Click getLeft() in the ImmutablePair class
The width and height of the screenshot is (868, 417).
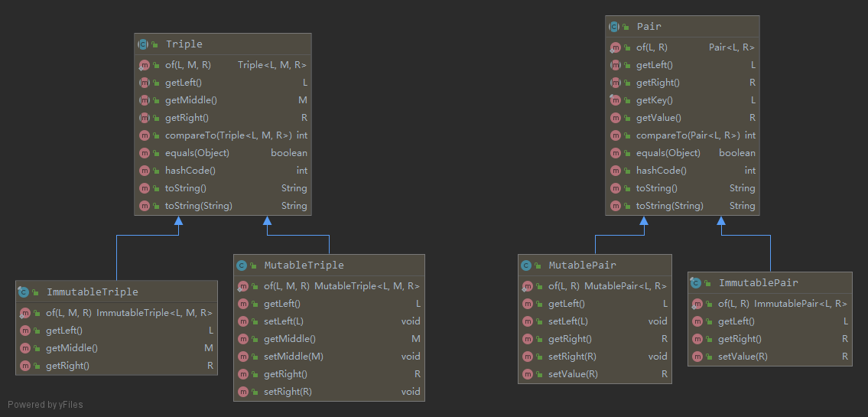pos(736,321)
